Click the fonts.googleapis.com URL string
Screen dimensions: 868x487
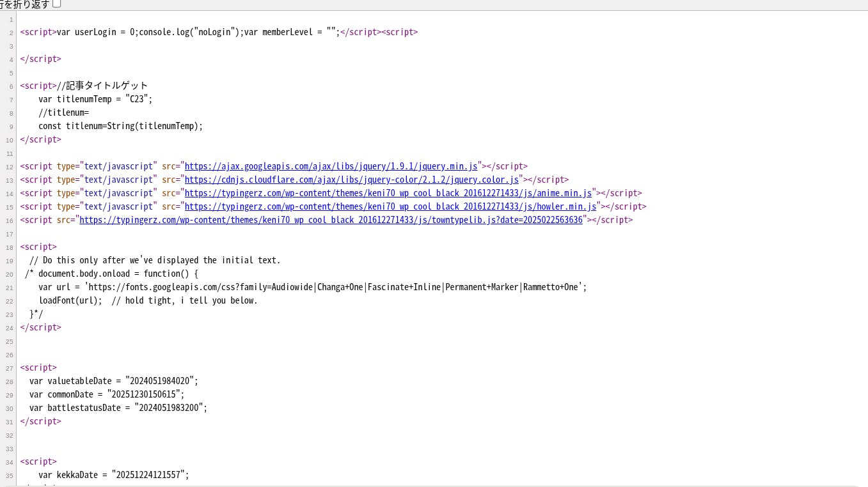tap(335, 287)
